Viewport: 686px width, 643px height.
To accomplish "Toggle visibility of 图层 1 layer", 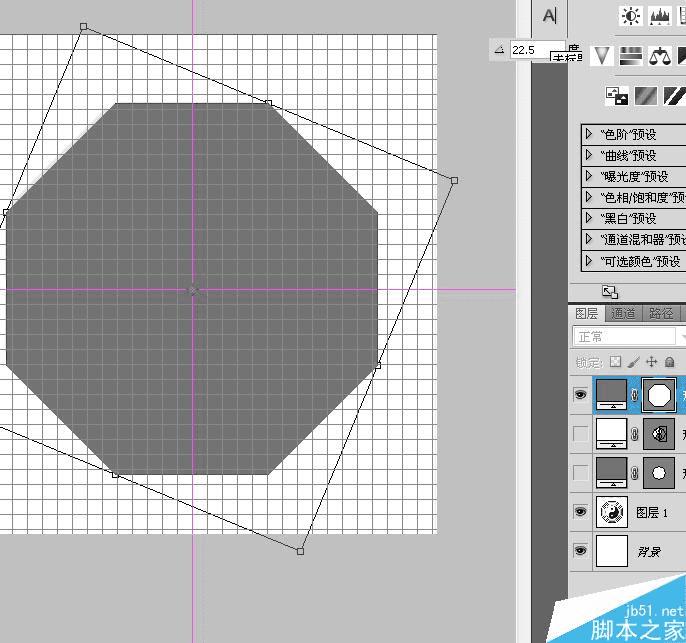I will pos(580,512).
